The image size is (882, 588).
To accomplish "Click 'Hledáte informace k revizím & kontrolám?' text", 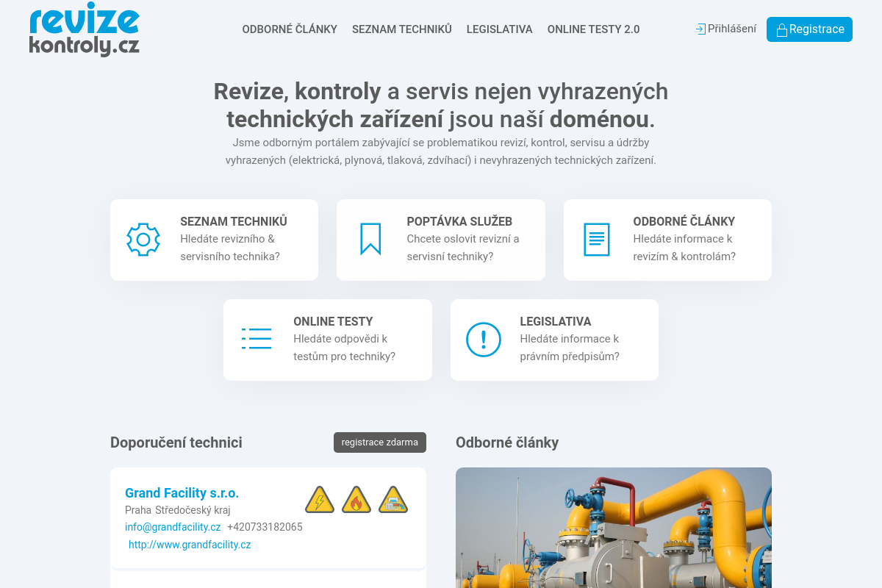I will pos(684,248).
